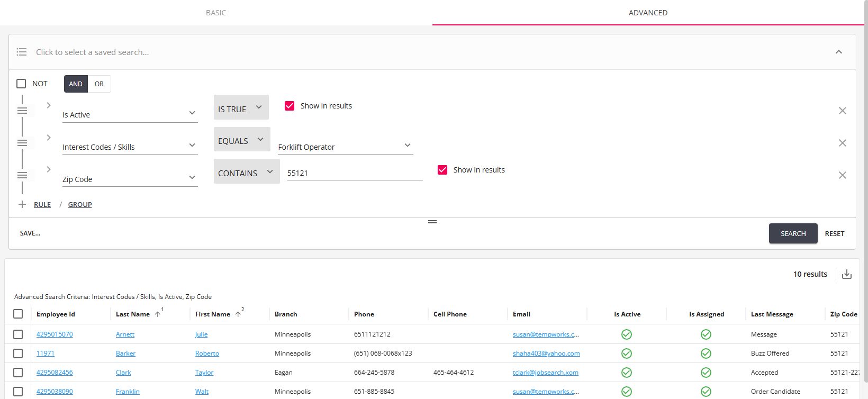The height and width of the screenshot is (399, 868).
Task: Sort by the Employee Id column header
Action: pyautogui.click(x=56, y=314)
